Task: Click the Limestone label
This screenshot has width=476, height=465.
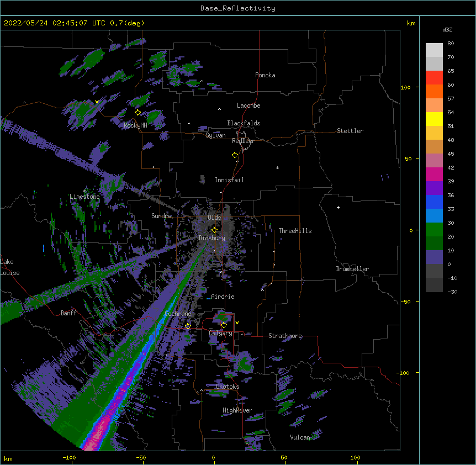Action: click(84, 197)
